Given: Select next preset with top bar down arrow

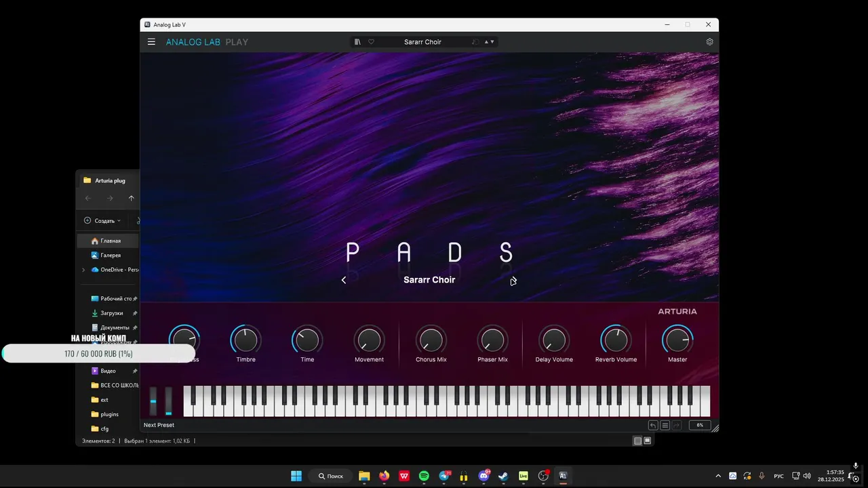Looking at the screenshot, I should pos(492,42).
